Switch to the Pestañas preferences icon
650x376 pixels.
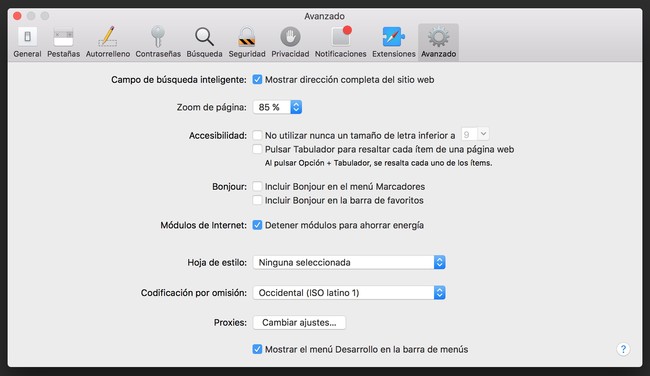(x=63, y=42)
